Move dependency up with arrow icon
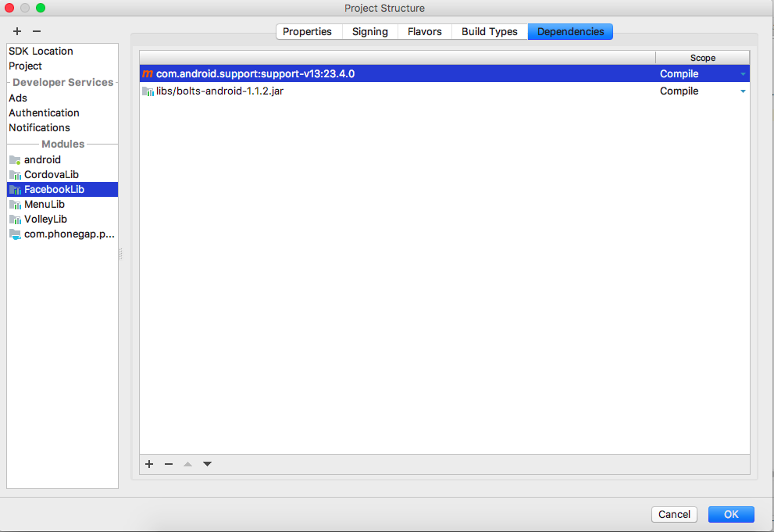 187,464
